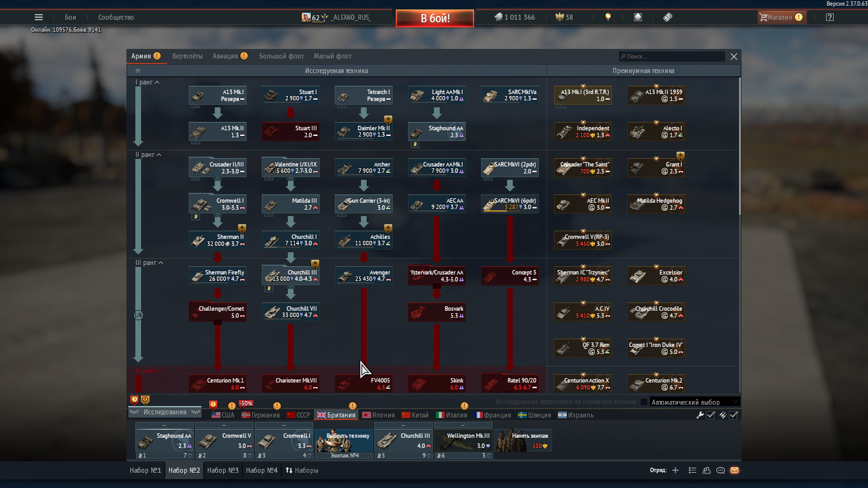The height and width of the screenshot is (488, 868).
Task: Open the chat bubble icon
Action: tap(721, 470)
